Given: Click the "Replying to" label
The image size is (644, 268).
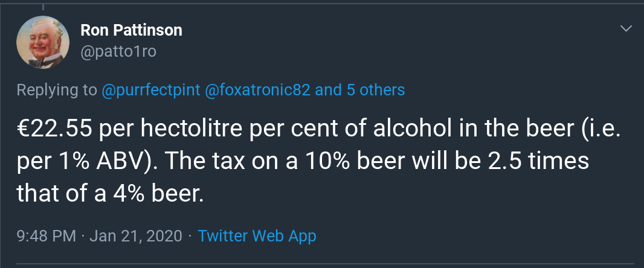Looking at the screenshot, I should (x=57, y=90).
